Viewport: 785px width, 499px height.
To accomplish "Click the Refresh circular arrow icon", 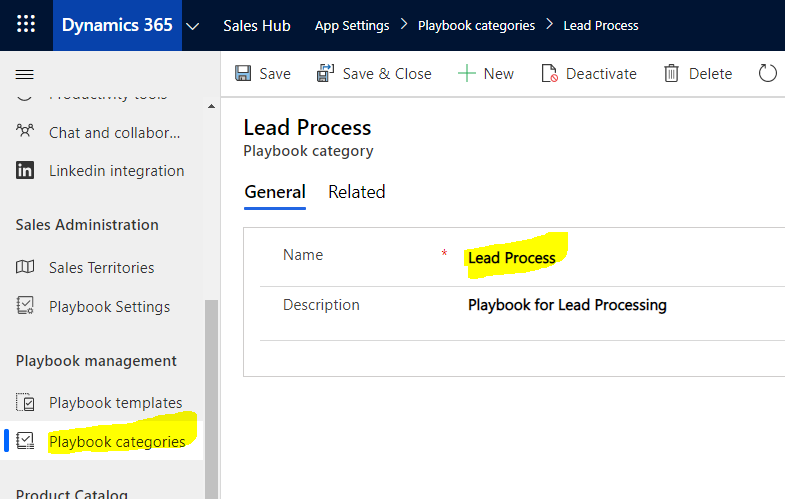I will 768,73.
